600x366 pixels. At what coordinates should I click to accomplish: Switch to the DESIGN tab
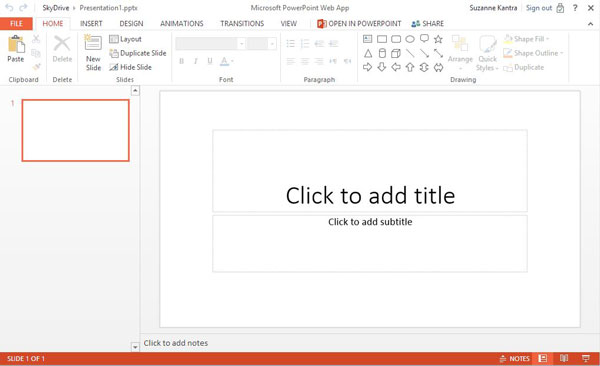[131, 24]
